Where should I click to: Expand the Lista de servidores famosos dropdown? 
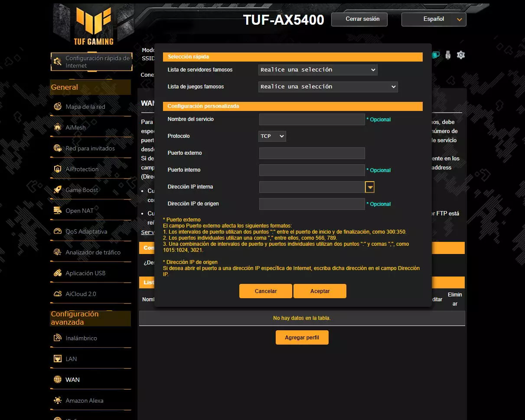[x=318, y=70]
